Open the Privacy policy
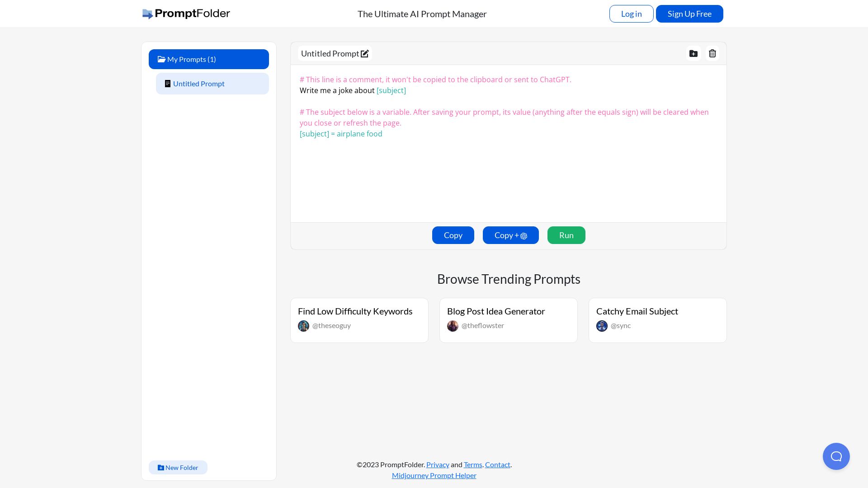The height and width of the screenshot is (488, 868). click(x=438, y=465)
